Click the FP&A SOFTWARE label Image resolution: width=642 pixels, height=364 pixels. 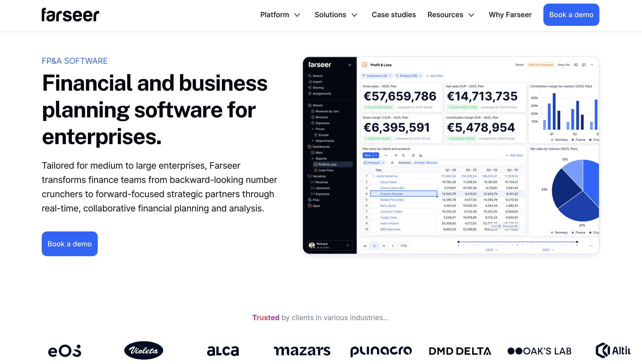pos(74,61)
